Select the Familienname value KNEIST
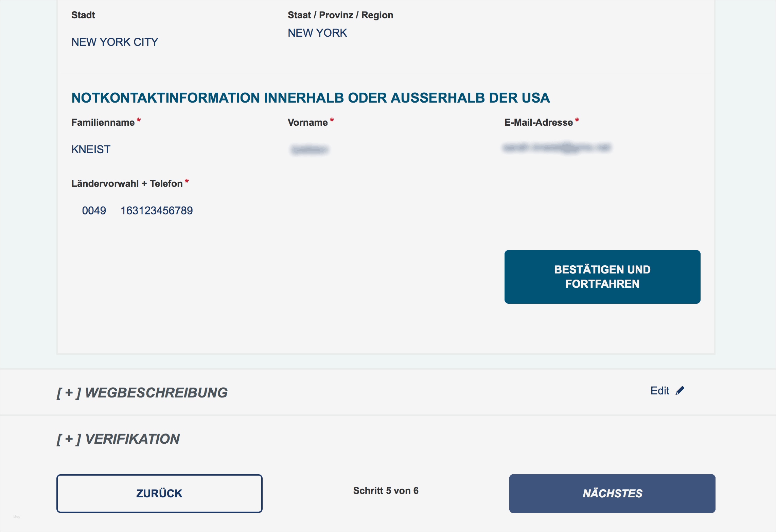Screen dimensions: 776x532 91,149
